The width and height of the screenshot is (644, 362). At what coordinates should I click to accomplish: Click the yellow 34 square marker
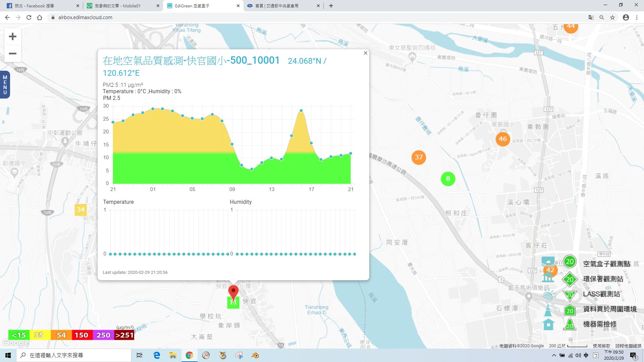(80, 209)
